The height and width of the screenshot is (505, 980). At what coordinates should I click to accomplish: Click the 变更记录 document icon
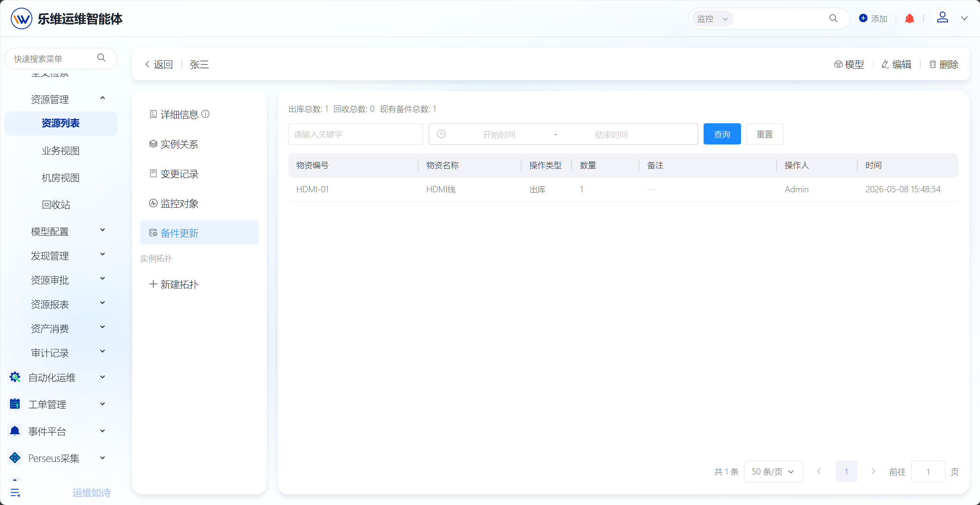[x=153, y=173]
